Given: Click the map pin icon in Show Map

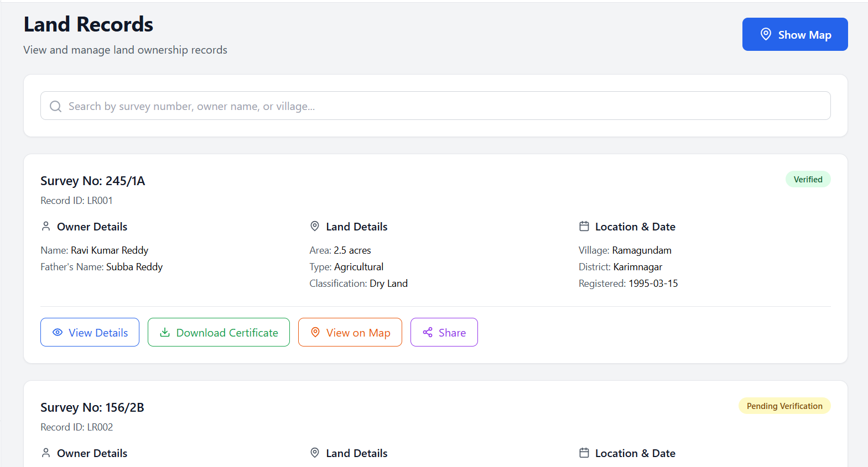Looking at the screenshot, I should [x=766, y=34].
